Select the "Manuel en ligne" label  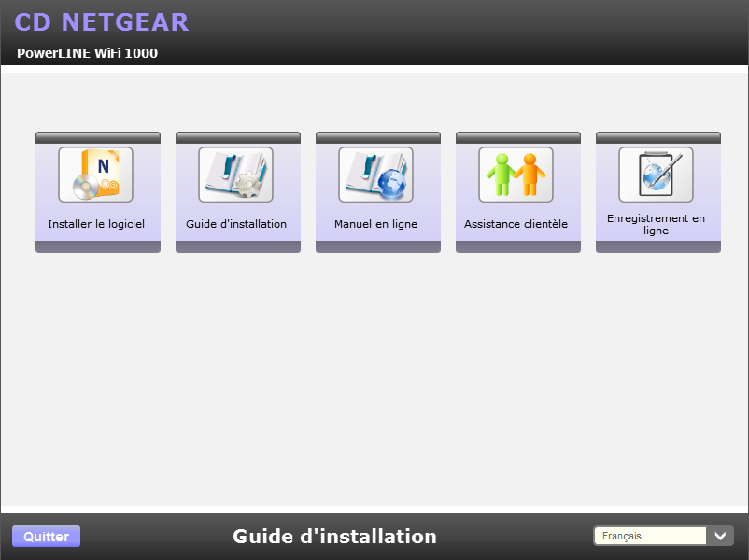pyautogui.click(x=376, y=224)
